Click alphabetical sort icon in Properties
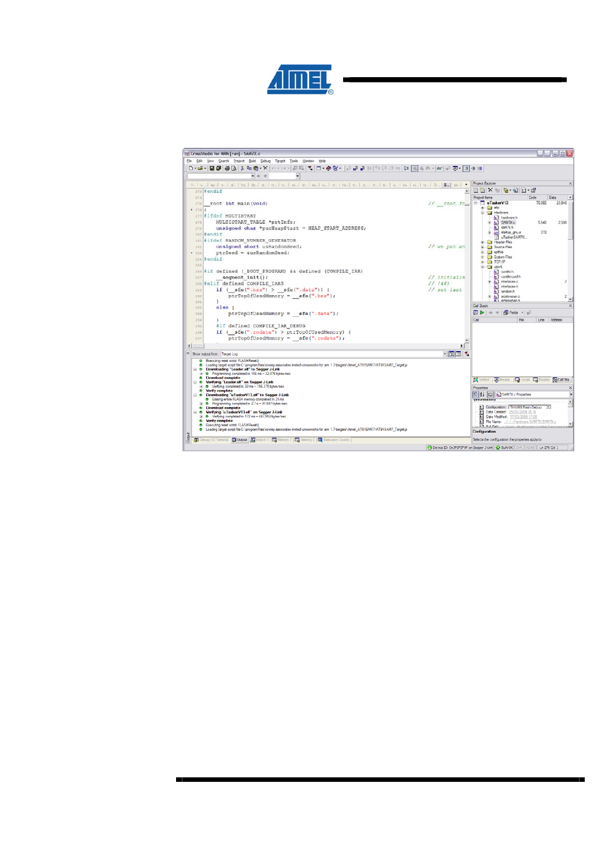613x868 pixels. coord(483,395)
